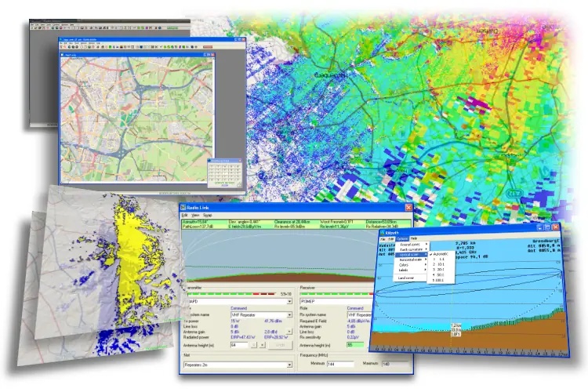Click the transmitter Command link
Image resolution: width=588 pixels, height=392 pixels.
[238, 308]
